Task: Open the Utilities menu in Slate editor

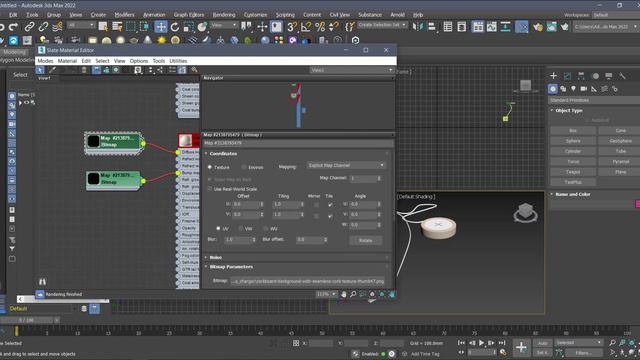Action: click(178, 61)
